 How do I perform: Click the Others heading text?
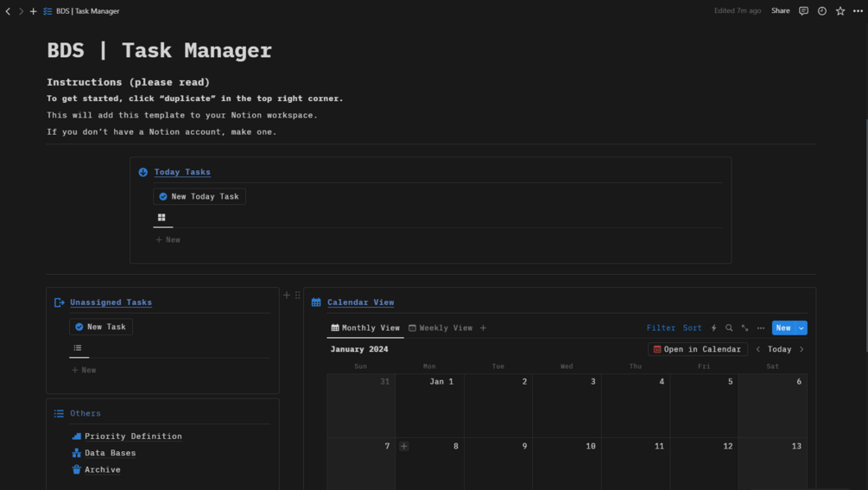pos(86,414)
